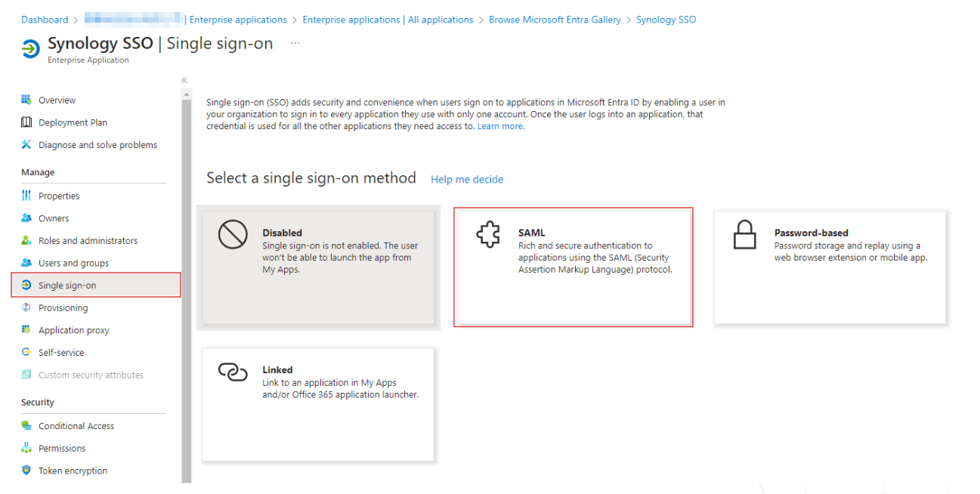The height and width of the screenshot is (494, 980).
Task: Click the Dashboard breadcrumb link
Action: pos(45,20)
